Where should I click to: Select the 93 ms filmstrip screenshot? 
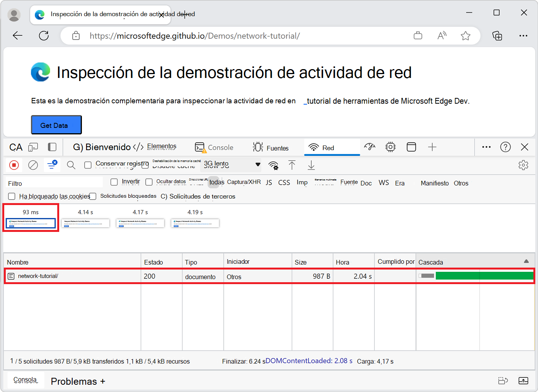[x=30, y=223]
